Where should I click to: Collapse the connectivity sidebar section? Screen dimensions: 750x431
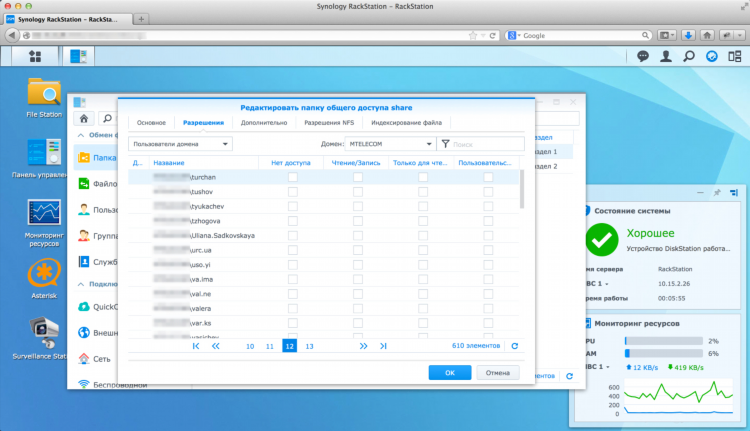pyautogui.click(x=81, y=284)
